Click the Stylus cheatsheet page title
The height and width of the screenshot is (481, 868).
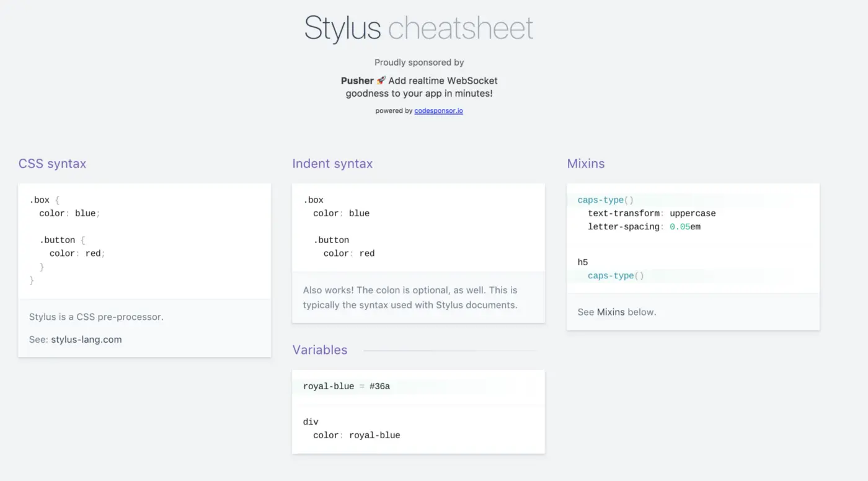(x=418, y=28)
